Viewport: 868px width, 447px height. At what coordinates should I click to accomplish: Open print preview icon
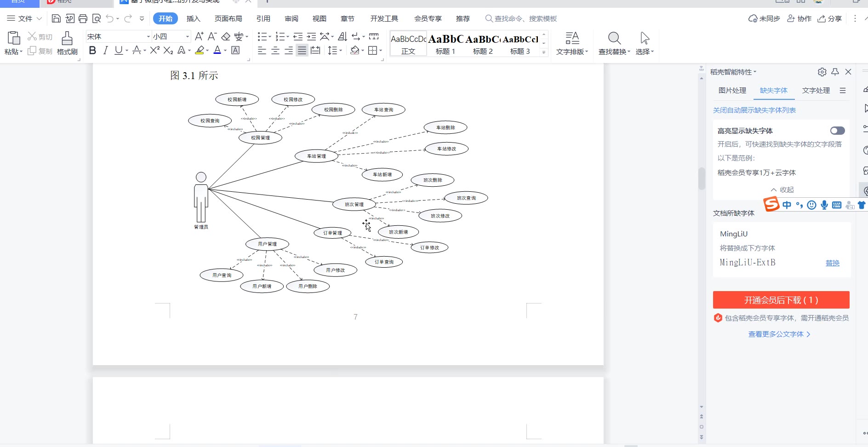coord(97,18)
